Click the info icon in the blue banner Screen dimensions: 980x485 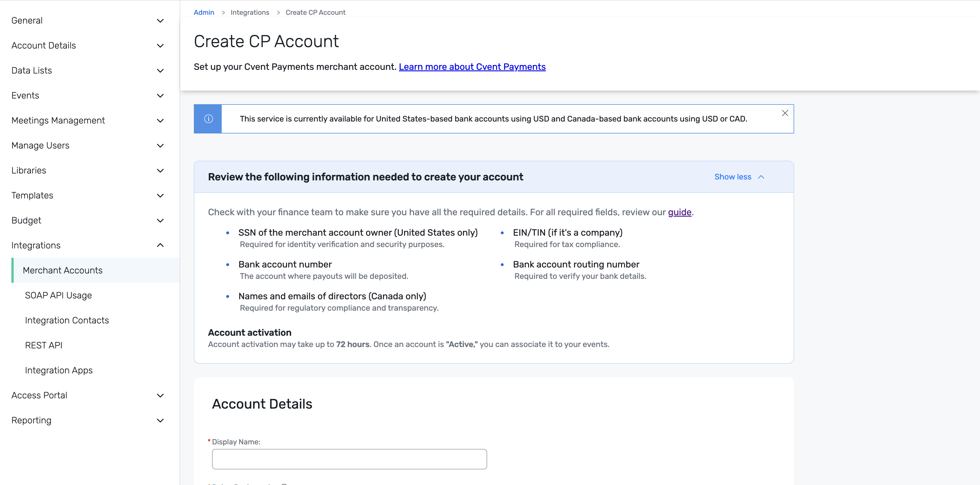[208, 119]
